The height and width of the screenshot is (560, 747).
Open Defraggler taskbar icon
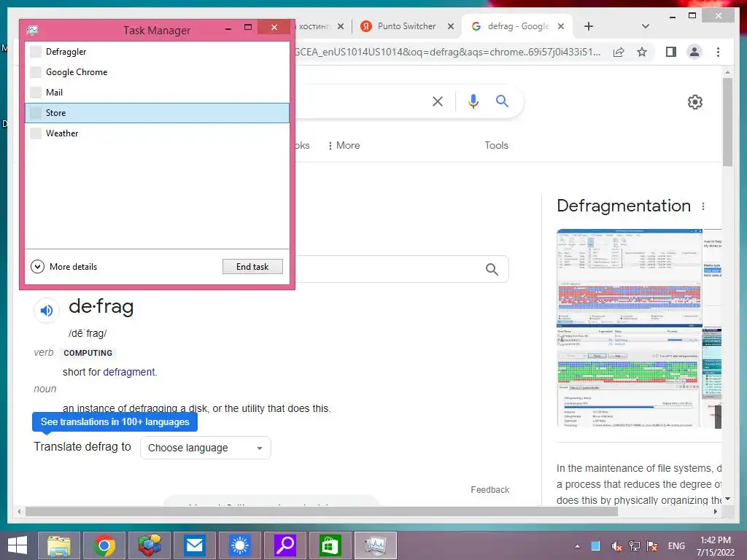150,545
